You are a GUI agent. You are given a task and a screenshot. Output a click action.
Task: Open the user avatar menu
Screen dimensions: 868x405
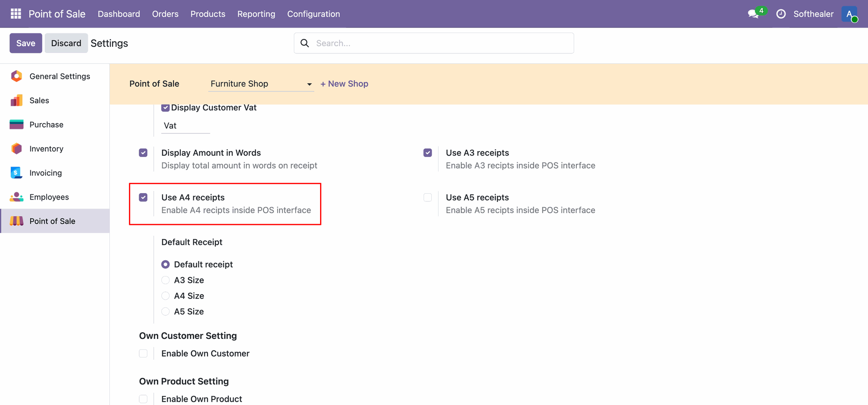click(x=849, y=14)
